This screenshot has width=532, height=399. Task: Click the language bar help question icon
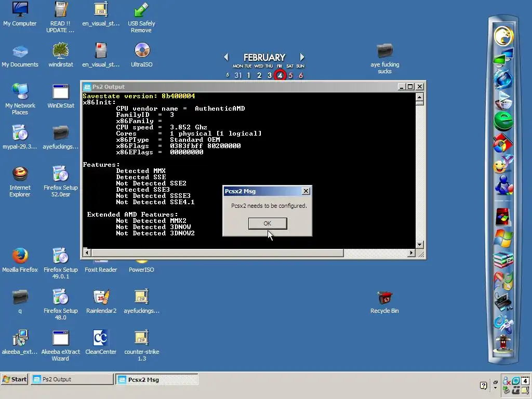(484, 385)
